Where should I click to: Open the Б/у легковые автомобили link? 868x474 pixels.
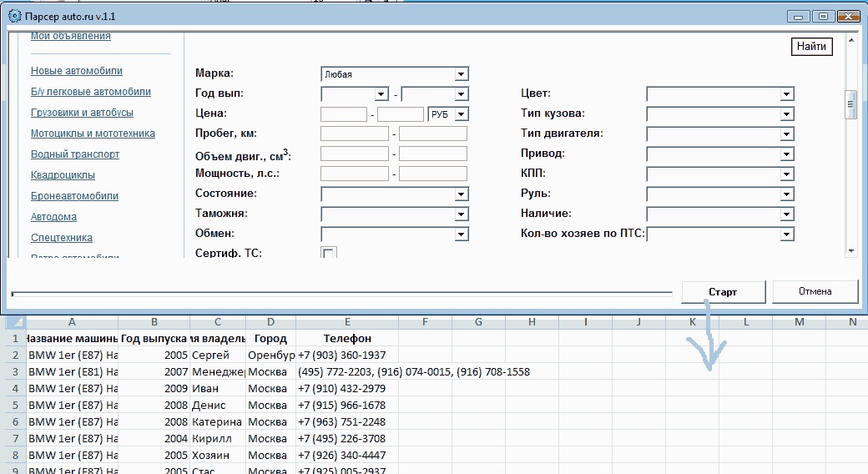click(91, 92)
